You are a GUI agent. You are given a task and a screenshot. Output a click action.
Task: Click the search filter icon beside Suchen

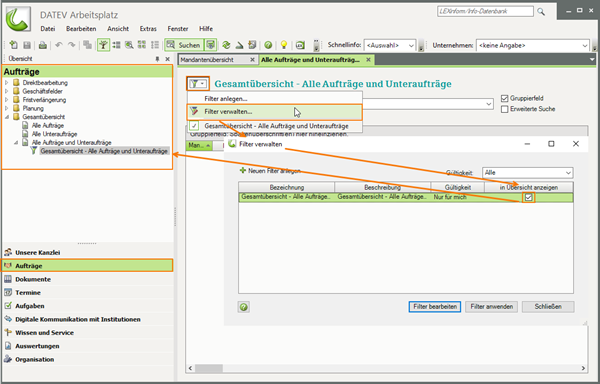point(210,45)
